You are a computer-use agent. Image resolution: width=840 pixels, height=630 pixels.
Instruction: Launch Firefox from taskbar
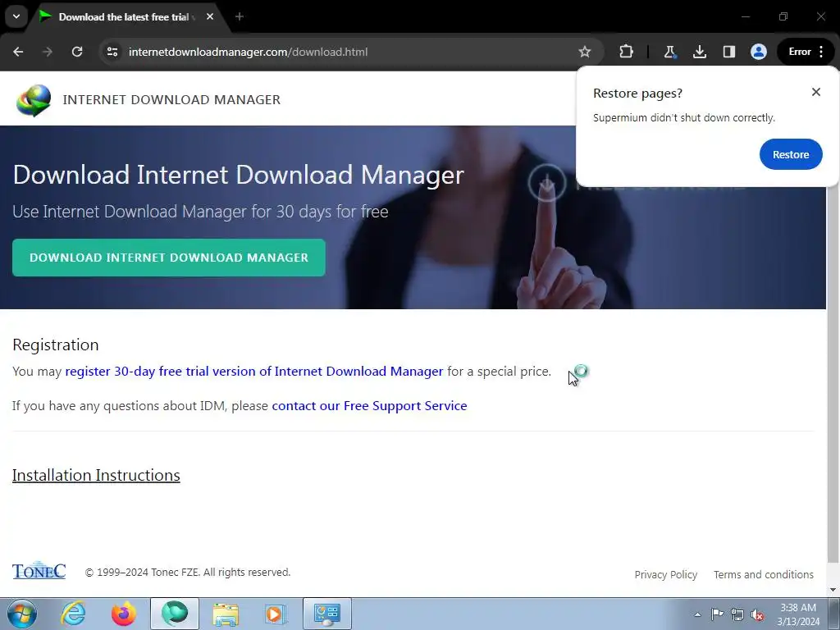(x=124, y=614)
